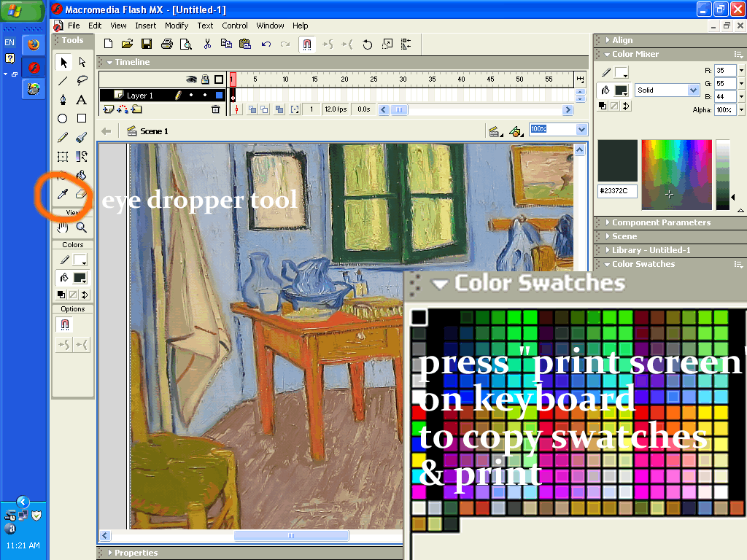Click frame 10 on the timeline ruler
The image size is (747, 560).
(285, 79)
